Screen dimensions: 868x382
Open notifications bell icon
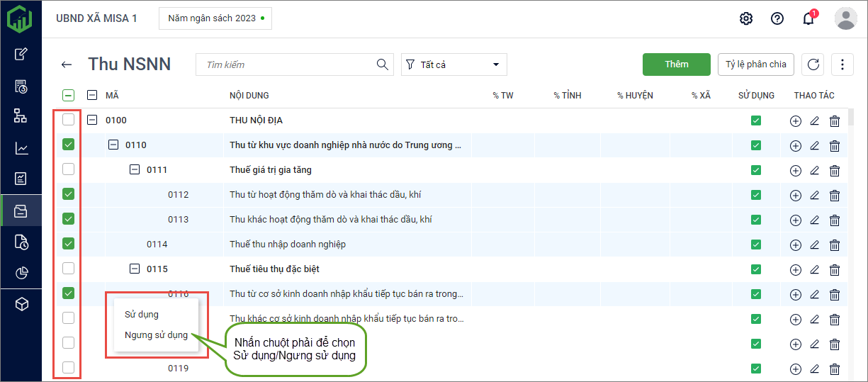click(x=808, y=18)
